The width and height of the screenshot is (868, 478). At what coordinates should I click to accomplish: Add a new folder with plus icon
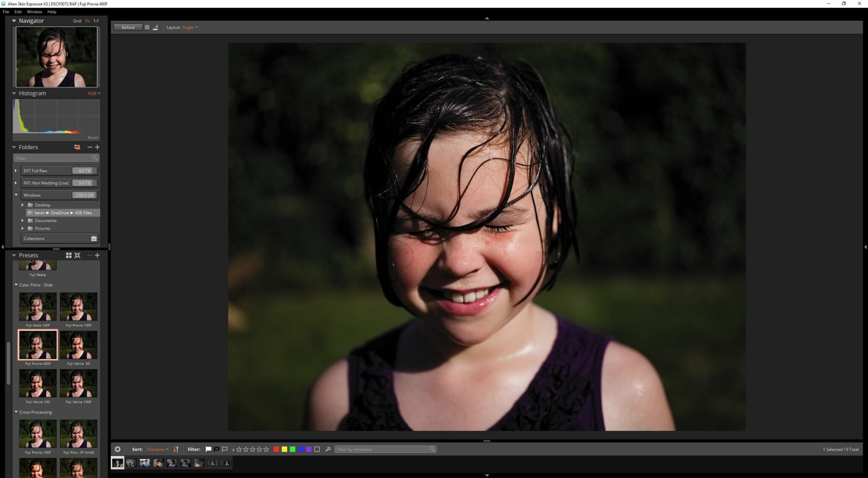point(97,147)
